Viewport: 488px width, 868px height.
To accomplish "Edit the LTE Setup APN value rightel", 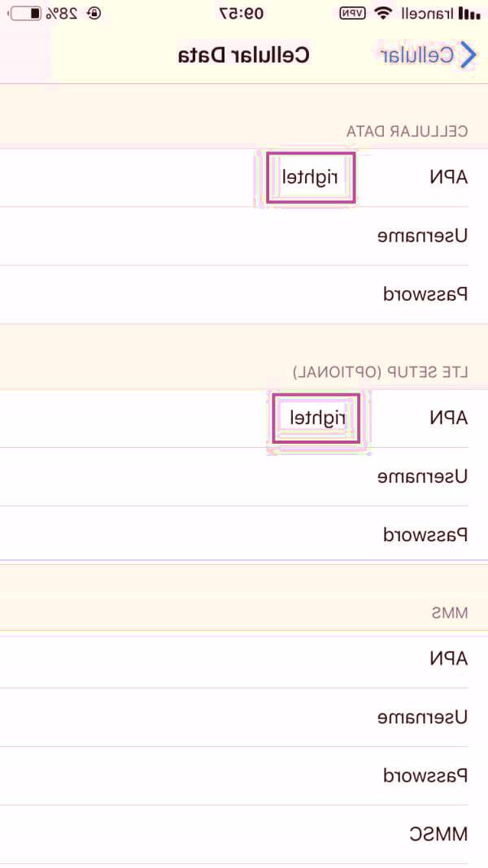I will [x=315, y=419].
